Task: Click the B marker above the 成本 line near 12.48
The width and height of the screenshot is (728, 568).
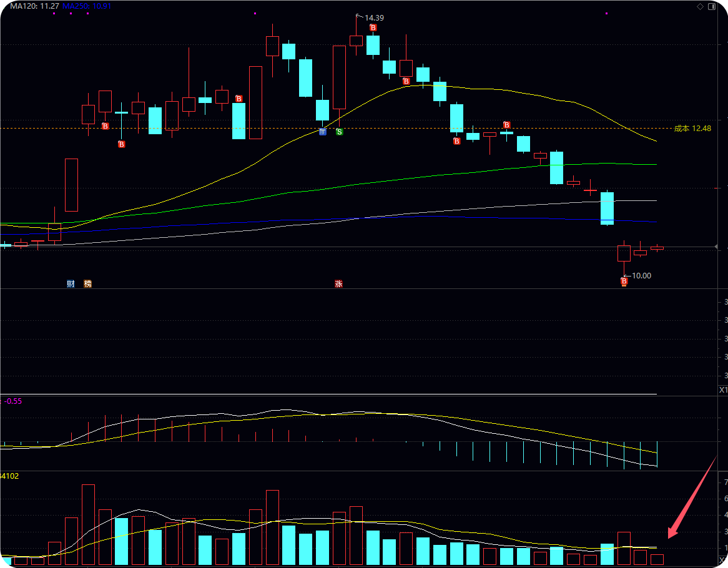Action: tap(506, 125)
